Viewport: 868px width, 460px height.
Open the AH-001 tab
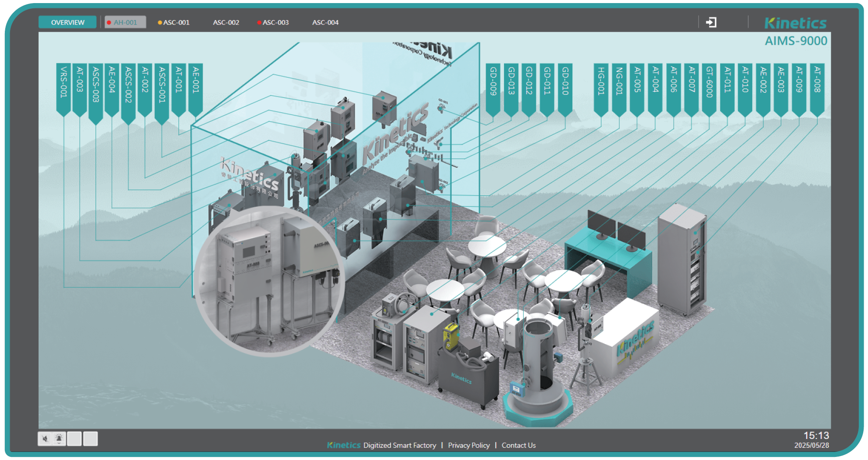point(125,22)
